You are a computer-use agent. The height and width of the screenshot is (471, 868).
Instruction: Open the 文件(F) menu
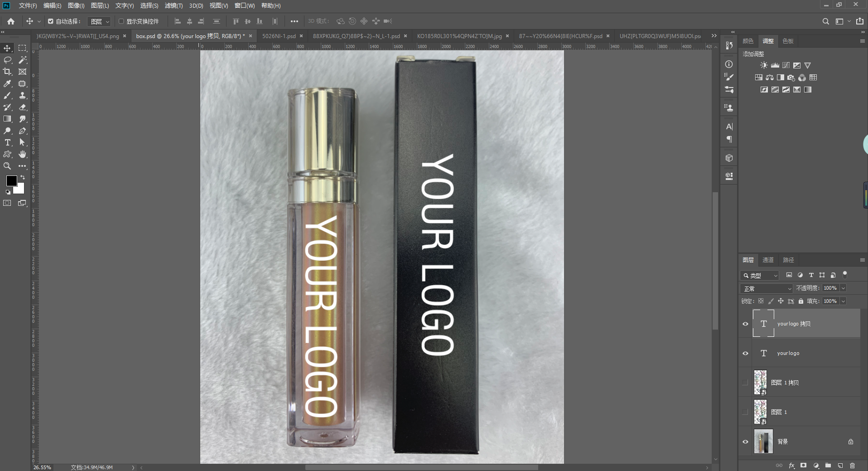tap(28, 5)
